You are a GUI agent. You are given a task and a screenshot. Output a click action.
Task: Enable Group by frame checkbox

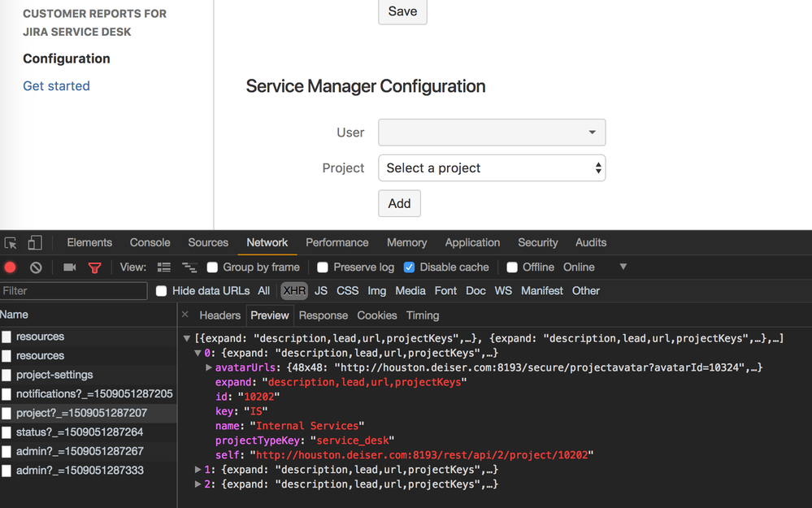point(213,267)
